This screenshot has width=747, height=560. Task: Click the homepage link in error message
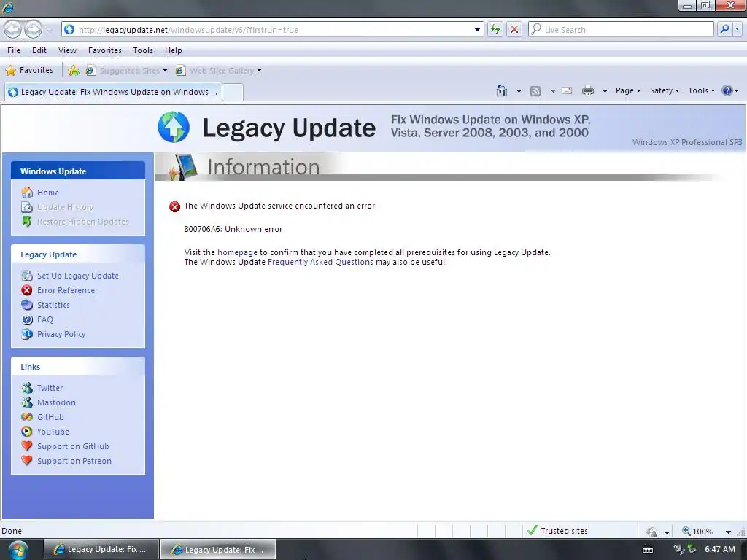(237, 252)
